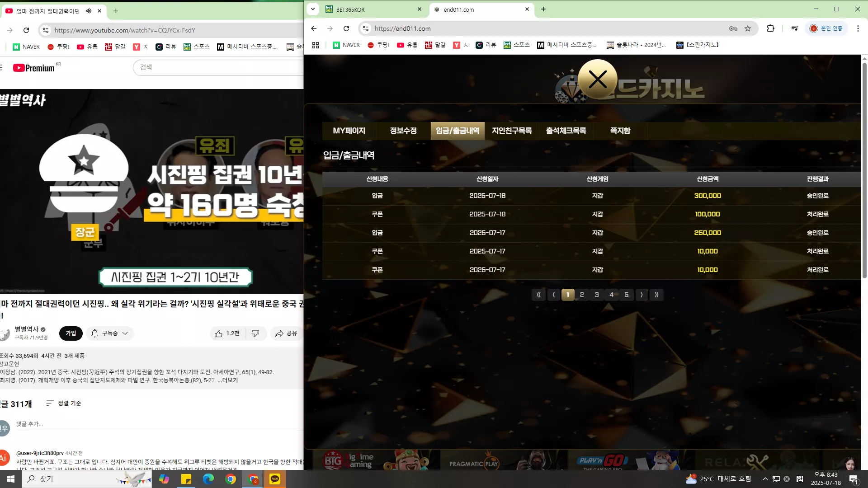Open the apps grid in bookmarks bar
Image resolution: width=868 pixels, height=488 pixels.
click(316, 45)
